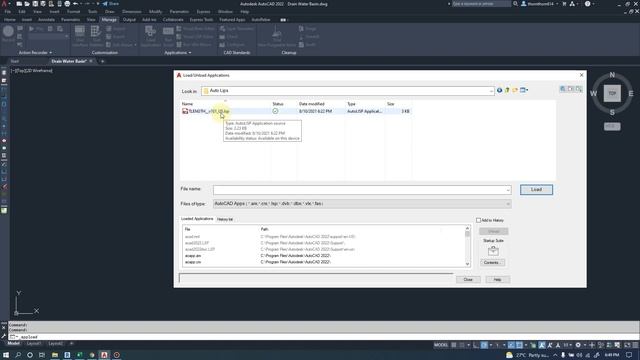Image resolution: width=640 pixels, height=360 pixels.
Task: Click the Action Recorder Record button
Action: tap(8, 34)
